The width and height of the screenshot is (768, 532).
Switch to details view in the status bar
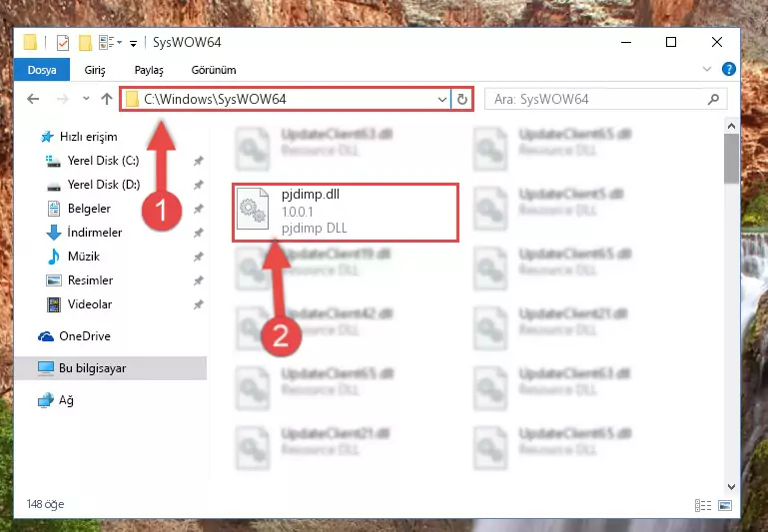(703, 505)
